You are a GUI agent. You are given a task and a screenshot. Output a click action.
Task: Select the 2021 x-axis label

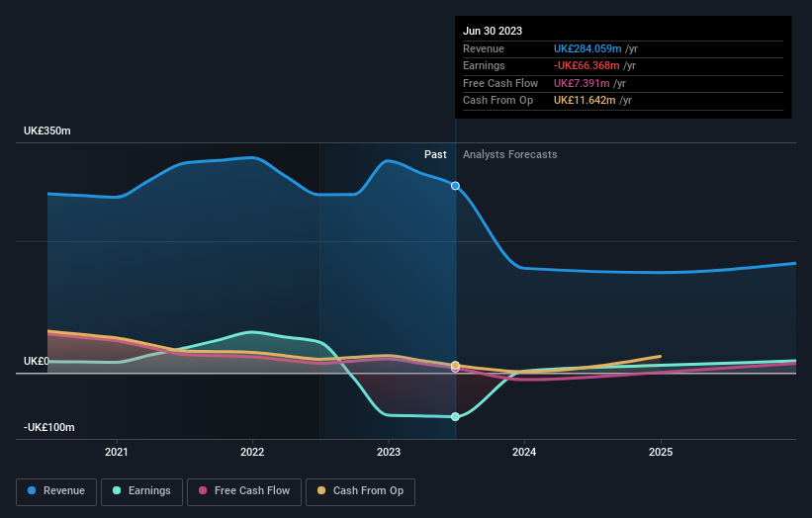pos(117,452)
